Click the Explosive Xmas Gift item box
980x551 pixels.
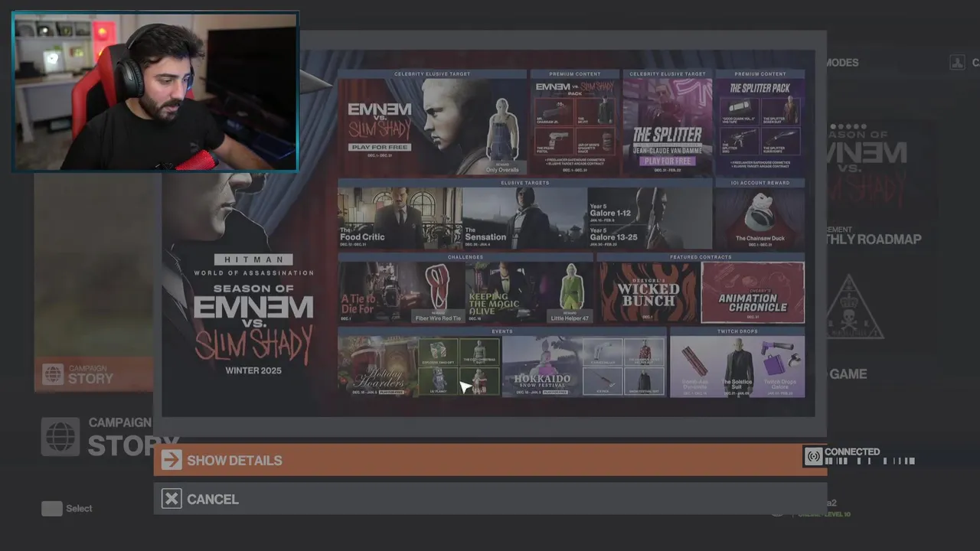[439, 353]
